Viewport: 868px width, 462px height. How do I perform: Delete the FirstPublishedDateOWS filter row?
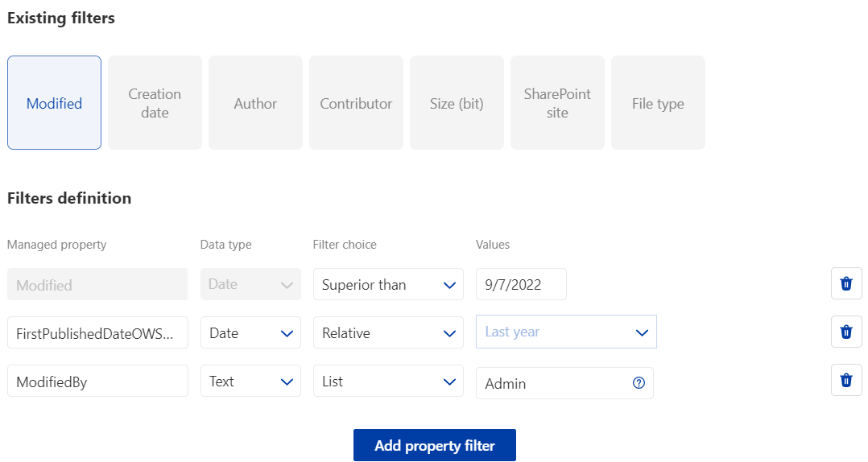coord(845,332)
